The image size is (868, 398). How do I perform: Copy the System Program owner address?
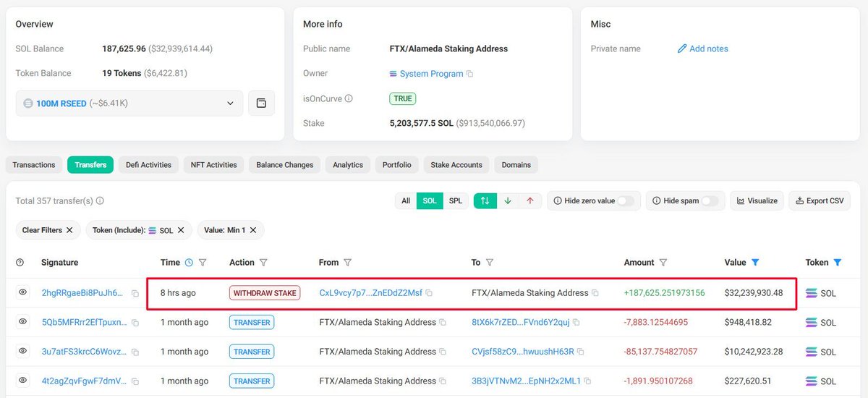coord(469,74)
